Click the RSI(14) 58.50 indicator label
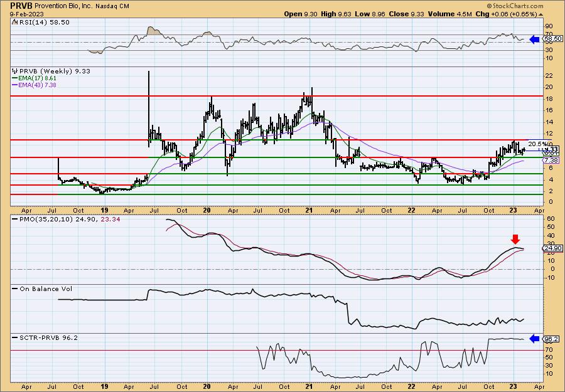 pyautogui.click(x=43, y=22)
